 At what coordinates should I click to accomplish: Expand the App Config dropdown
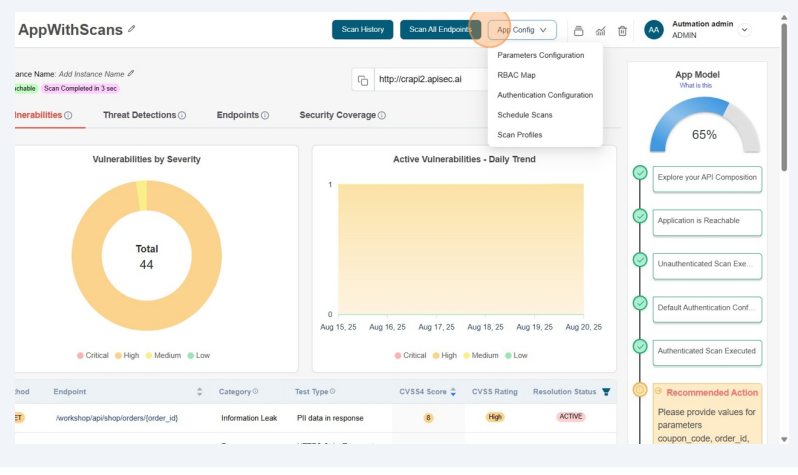click(522, 30)
